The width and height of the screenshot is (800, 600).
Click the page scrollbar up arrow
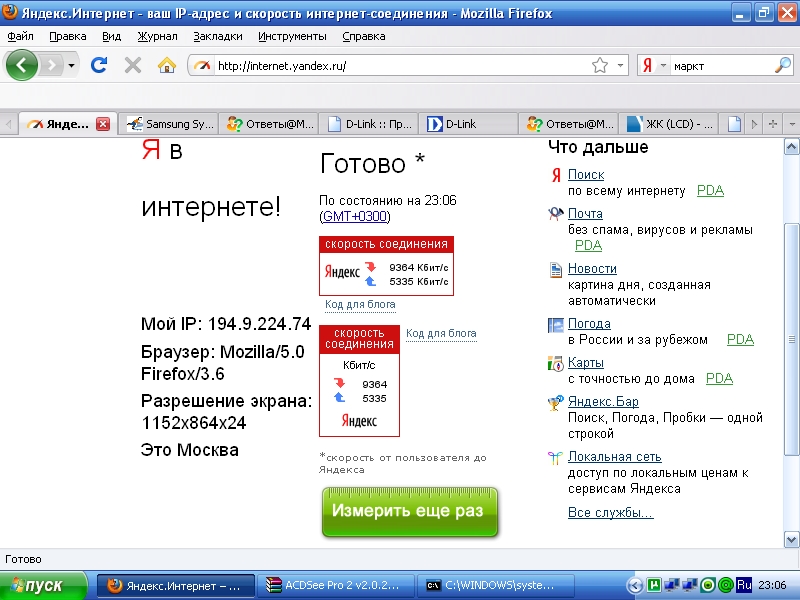point(791,147)
